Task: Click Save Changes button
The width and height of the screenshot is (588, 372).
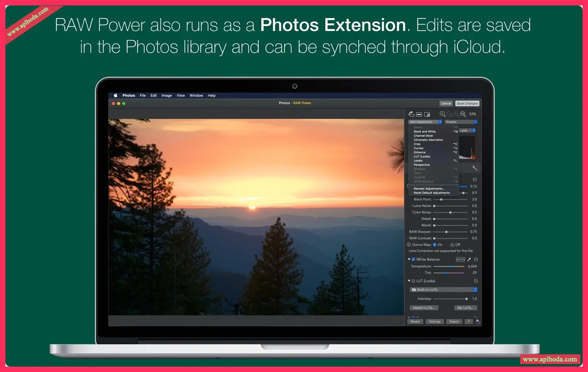Action: (x=467, y=103)
